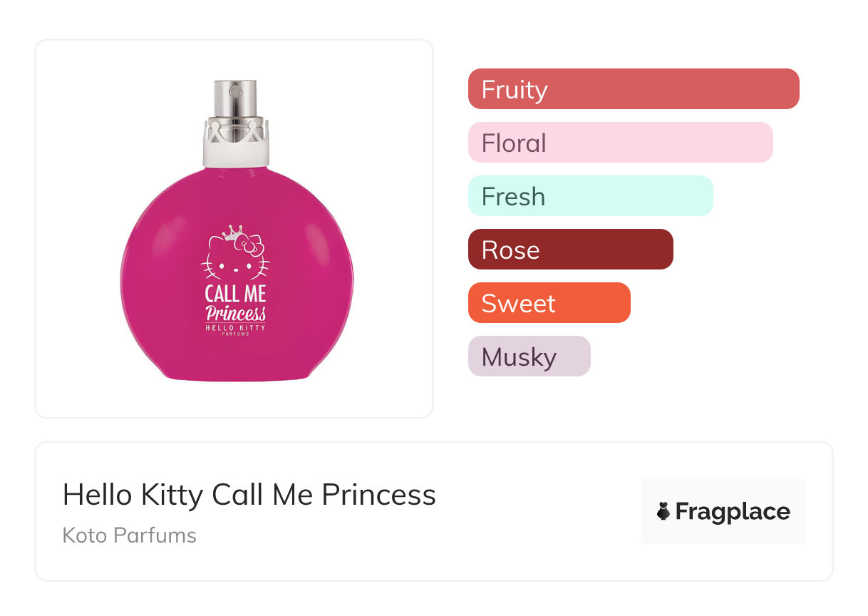Open the Hello Kitty Call Me Princess title
This screenshot has height=616, width=868.
tap(249, 495)
